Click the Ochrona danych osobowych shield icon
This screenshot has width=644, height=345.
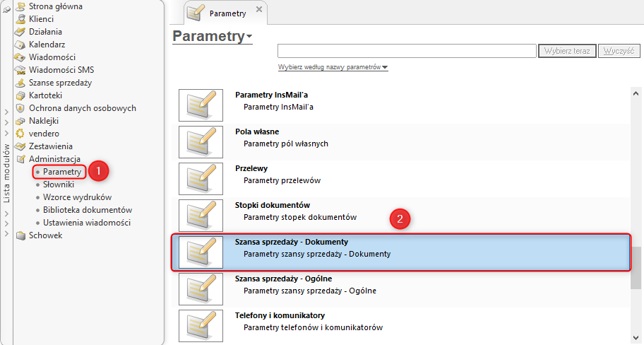pyautogui.click(x=20, y=108)
